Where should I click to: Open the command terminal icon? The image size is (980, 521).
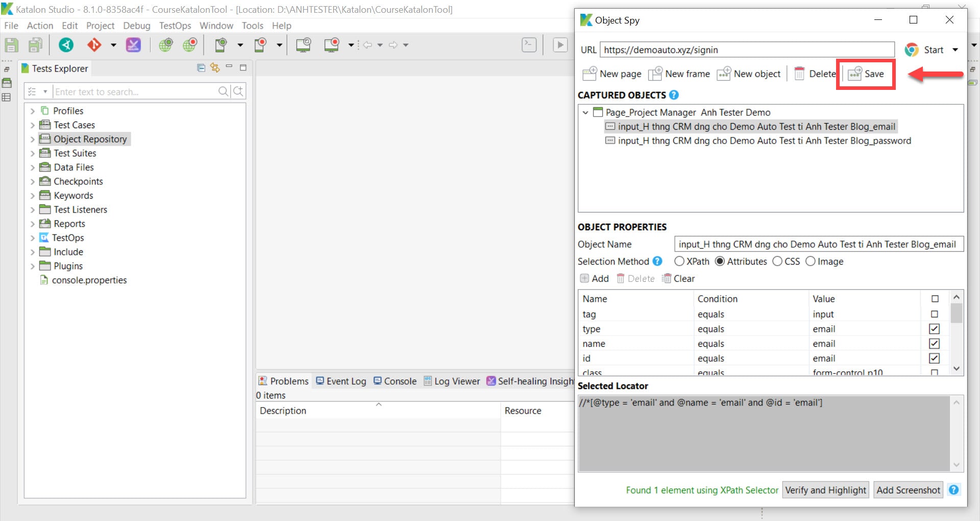click(529, 45)
